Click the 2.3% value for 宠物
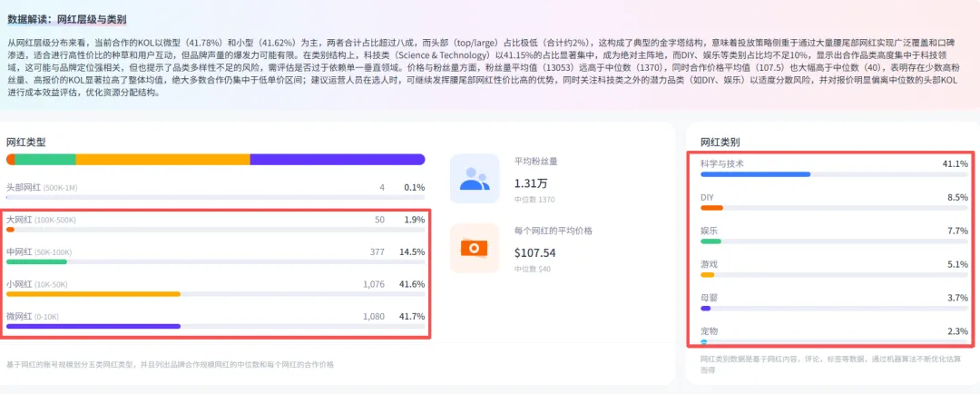980x394 pixels. [957, 330]
